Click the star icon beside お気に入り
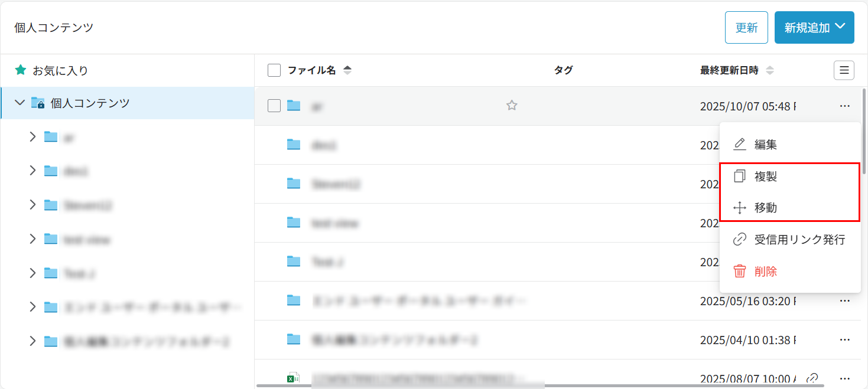 coord(21,70)
